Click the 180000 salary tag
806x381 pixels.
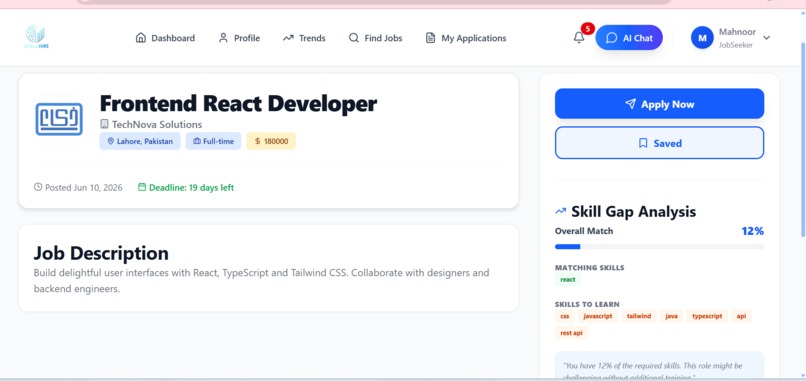271,141
